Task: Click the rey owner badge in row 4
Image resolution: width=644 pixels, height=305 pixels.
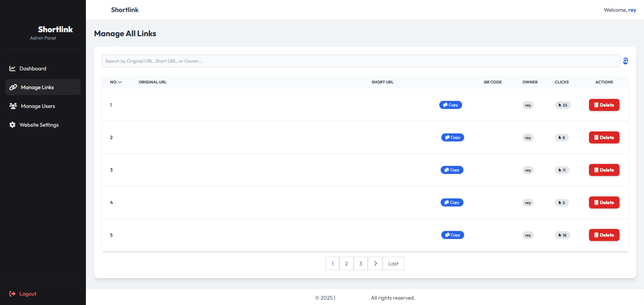Action: [528, 203]
